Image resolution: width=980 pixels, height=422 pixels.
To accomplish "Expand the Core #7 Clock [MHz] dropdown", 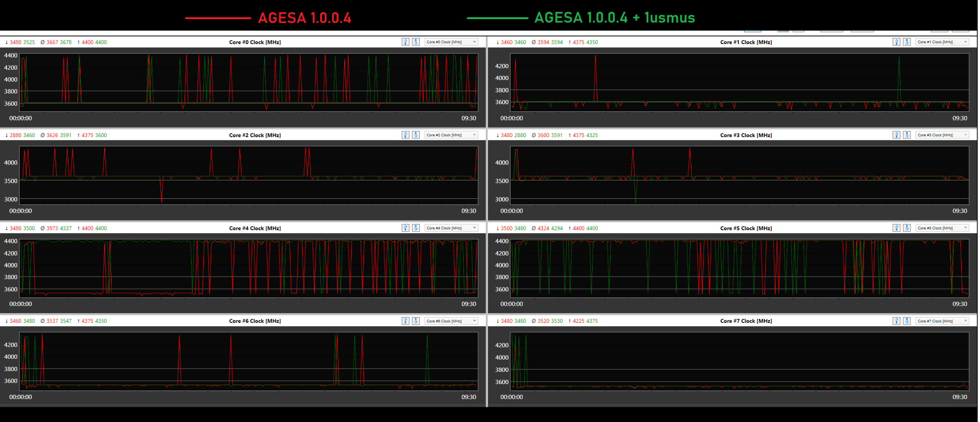I will [942, 321].
